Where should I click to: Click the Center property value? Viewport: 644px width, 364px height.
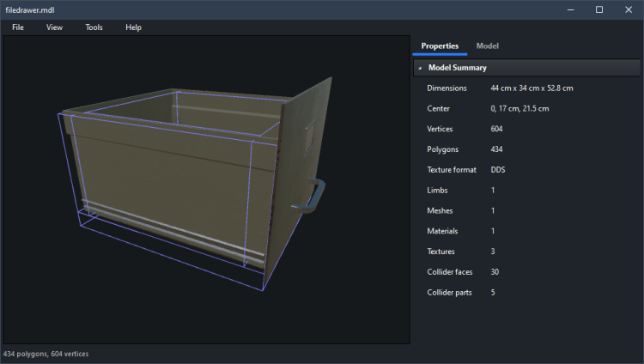(x=519, y=108)
